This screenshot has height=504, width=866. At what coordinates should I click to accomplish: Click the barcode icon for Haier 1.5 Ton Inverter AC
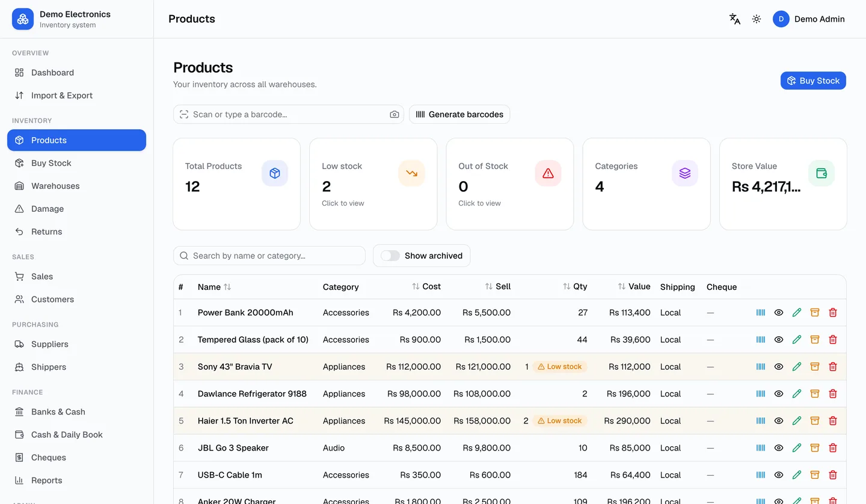(x=761, y=421)
